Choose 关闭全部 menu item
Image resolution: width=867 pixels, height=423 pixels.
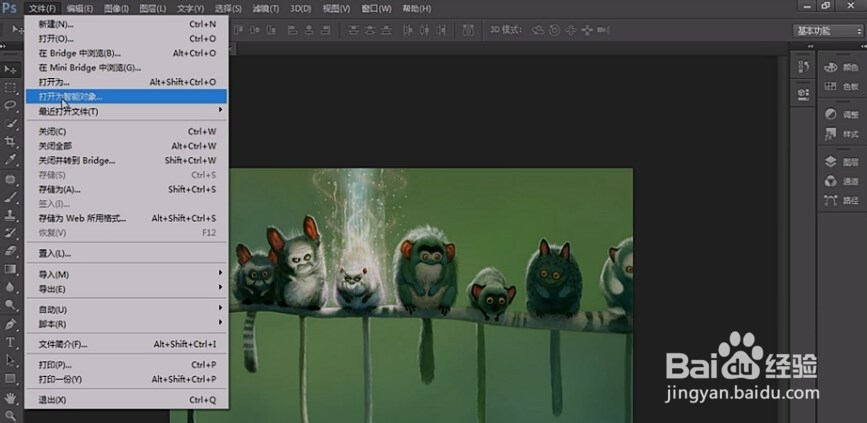(126, 146)
